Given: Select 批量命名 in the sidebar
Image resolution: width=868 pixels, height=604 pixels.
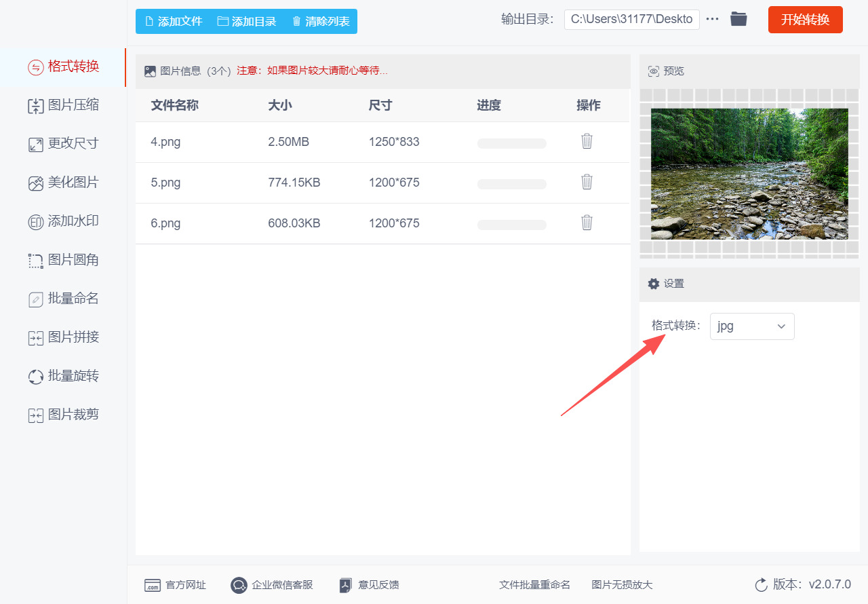Looking at the screenshot, I should (x=63, y=299).
